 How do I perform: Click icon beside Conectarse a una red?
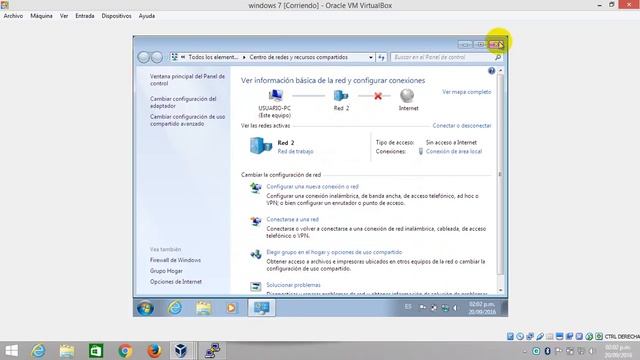256,221
